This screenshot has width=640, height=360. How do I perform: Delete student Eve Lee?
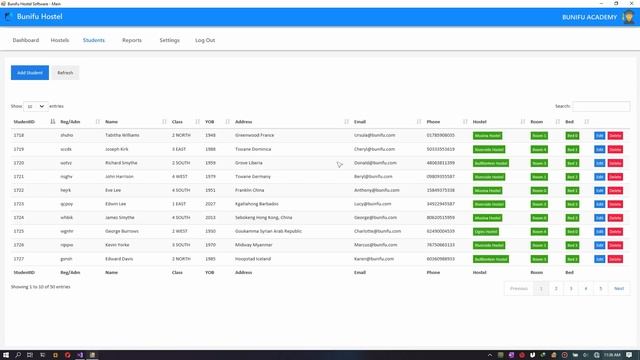pyautogui.click(x=615, y=190)
